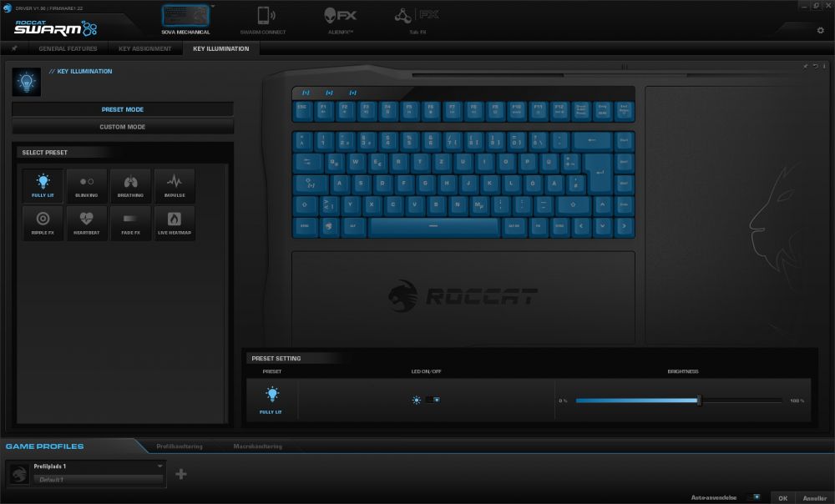This screenshot has height=504, width=835.
Task: Click the Roccat Swarm logo
Action: 55,28
